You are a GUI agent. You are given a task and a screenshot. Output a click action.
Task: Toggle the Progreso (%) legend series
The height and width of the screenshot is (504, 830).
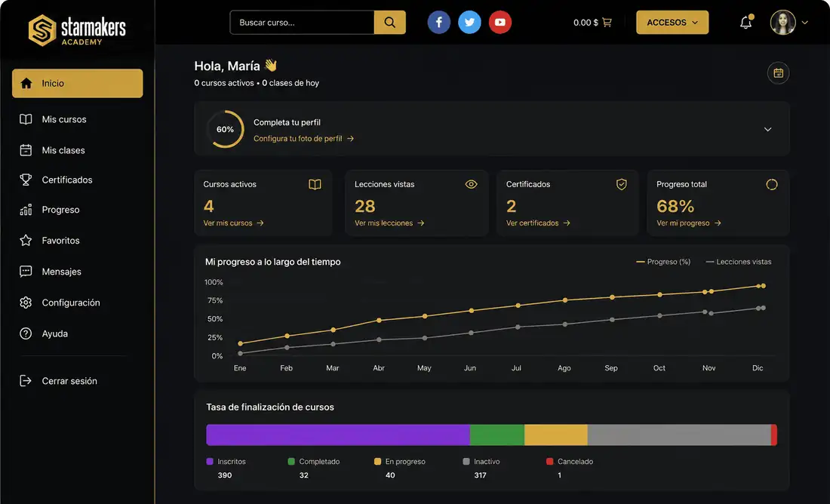click(x=663, y=262)
